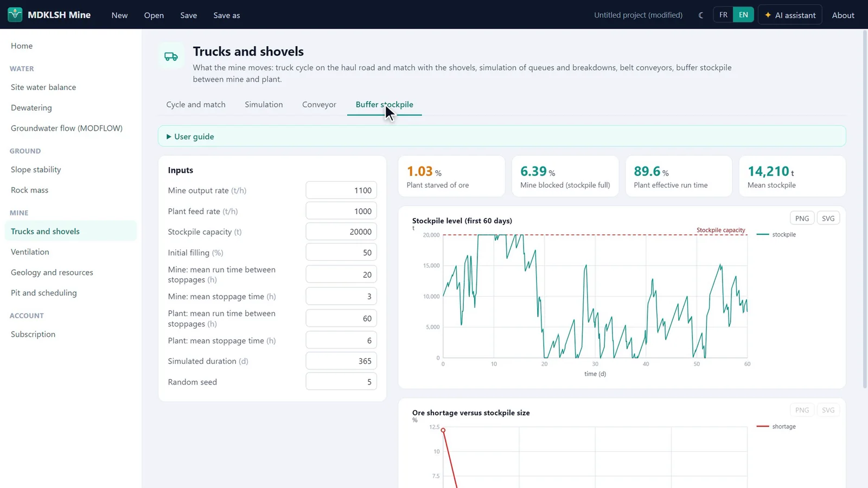
Task: Open Subscription in sidebar
Action: [x=71, y=334]
